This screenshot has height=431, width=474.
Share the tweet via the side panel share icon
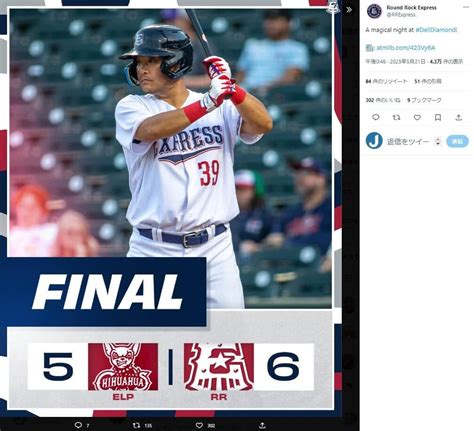pos(459,117)
